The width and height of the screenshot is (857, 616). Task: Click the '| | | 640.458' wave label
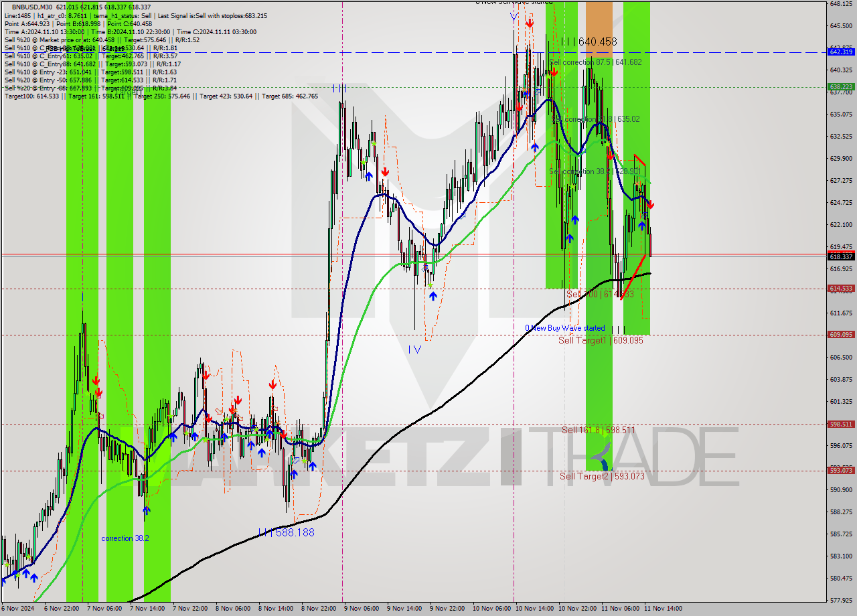pyautogui.click(x=589, y=42)
